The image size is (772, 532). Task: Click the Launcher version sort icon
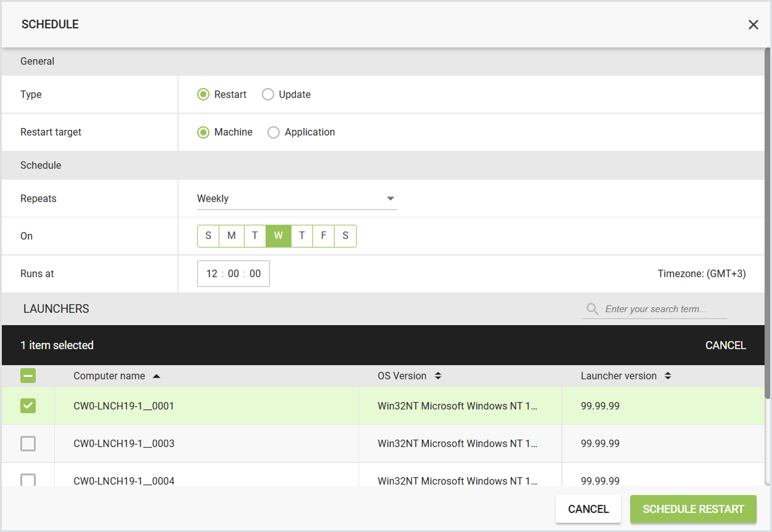pos(668,376)
